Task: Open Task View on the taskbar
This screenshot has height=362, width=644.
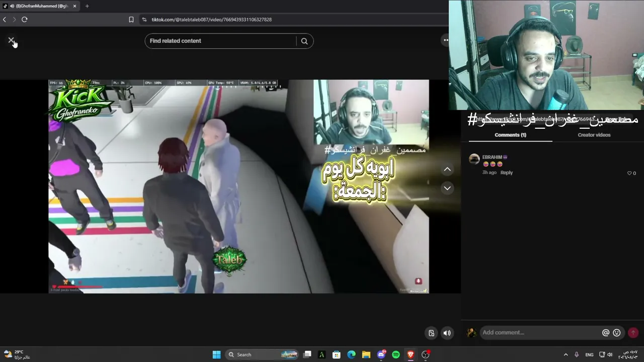Action: 307,354
